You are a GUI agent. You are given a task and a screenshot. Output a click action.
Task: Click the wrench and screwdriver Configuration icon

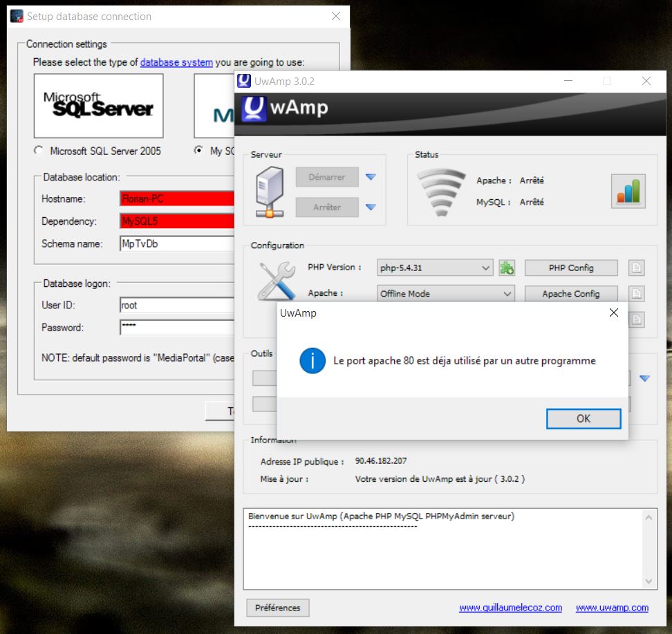(277, 281)
